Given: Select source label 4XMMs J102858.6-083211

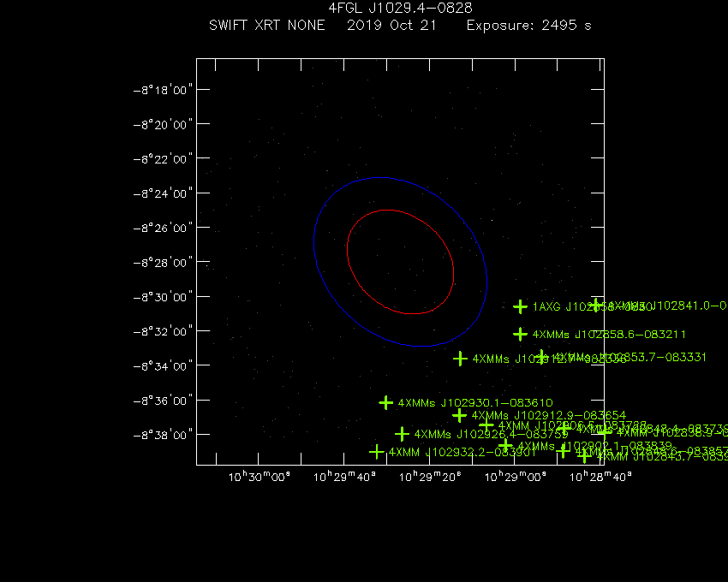Looking at the screenshot, I should (x=609, y=334).
